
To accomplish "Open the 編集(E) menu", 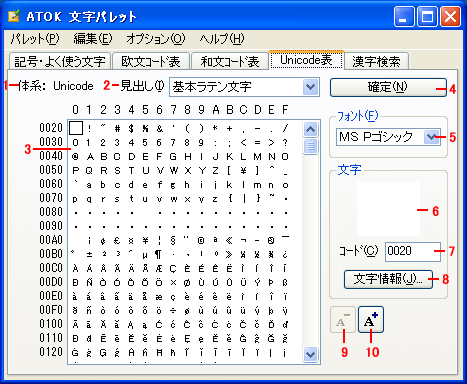I will point(93,39).
